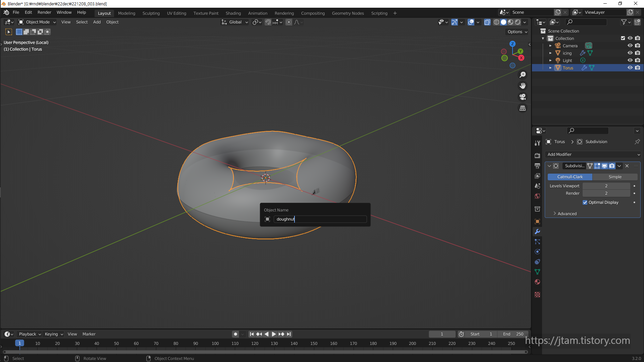Click the Levels Viewport value field

[x=606, y=186]
